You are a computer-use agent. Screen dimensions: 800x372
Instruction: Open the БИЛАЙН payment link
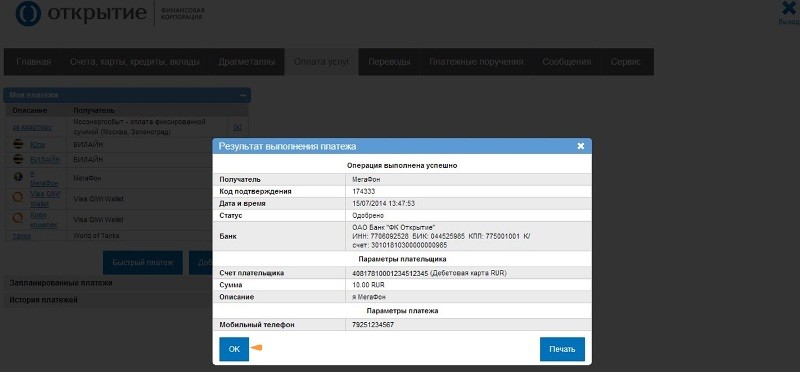[44, 160]
